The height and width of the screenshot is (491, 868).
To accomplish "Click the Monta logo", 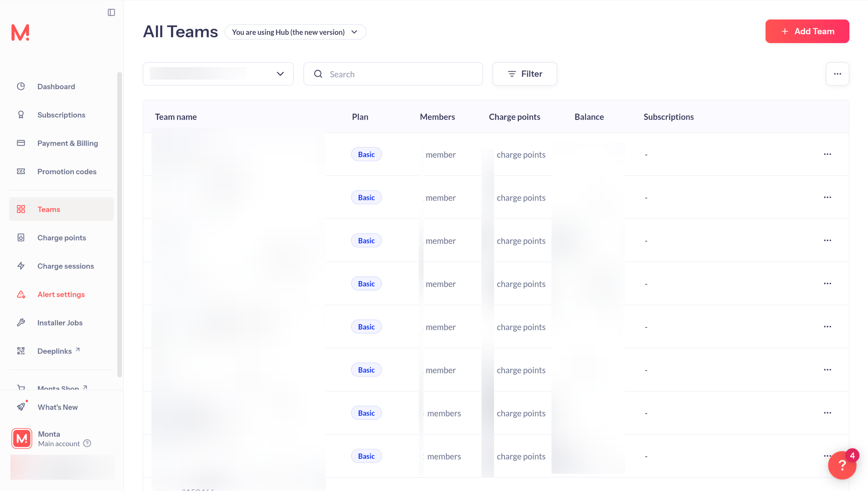I will click(x=20, y=33).
